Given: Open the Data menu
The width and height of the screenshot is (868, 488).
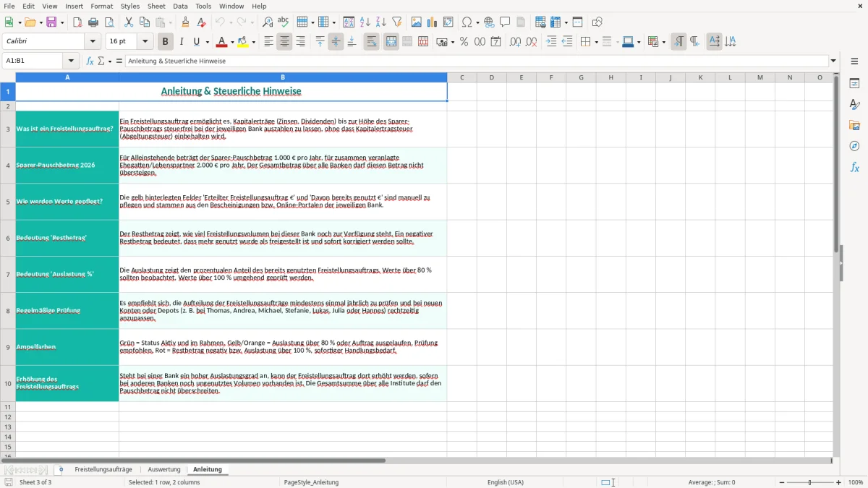Looking at the screenshot, I should tap(180, 6).
